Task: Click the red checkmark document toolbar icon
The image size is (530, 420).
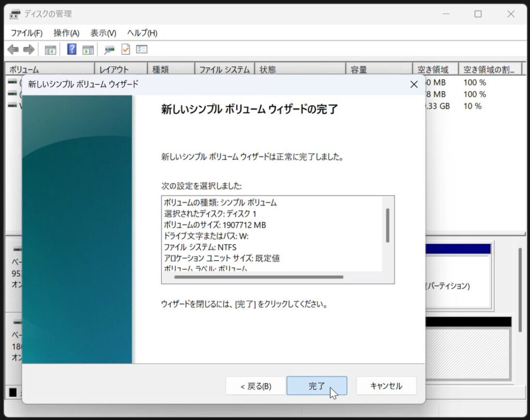Action: click(x=125, y=50)
